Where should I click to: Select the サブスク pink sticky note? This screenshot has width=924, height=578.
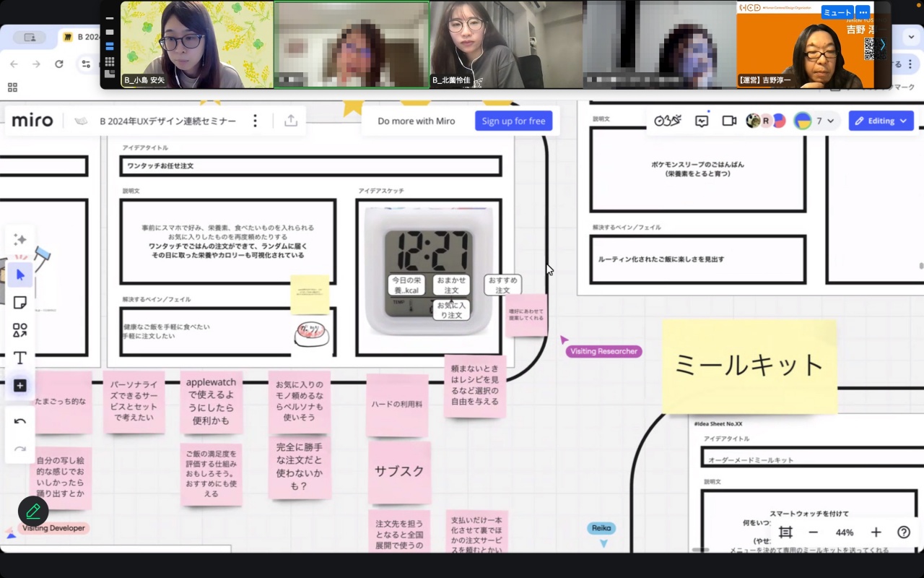[x=399, y=472]
